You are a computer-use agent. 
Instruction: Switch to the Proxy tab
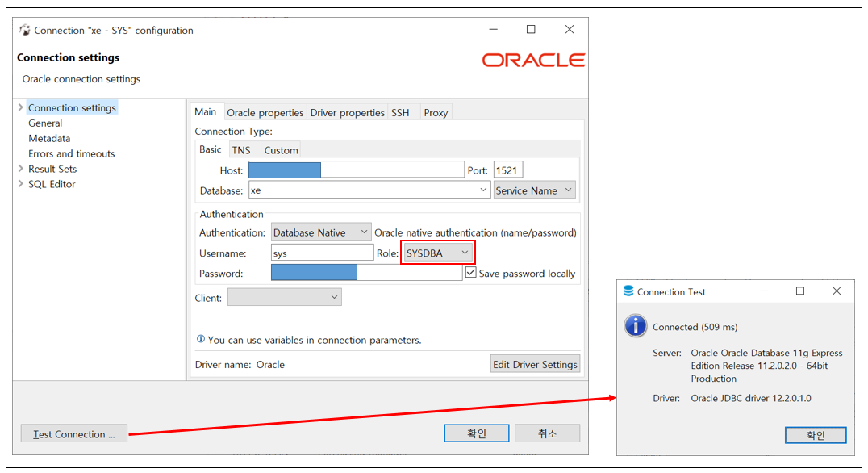[436, 112]
